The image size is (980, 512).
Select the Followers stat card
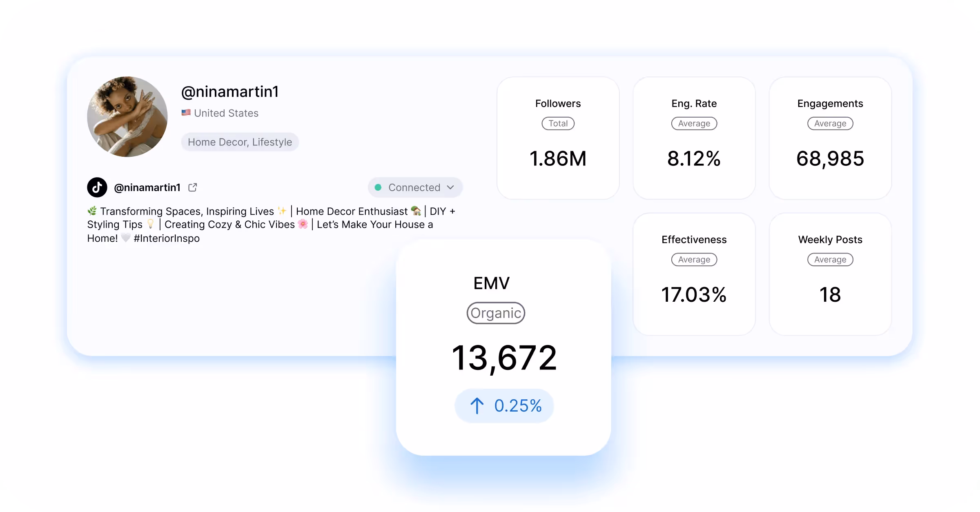[558, 139]
